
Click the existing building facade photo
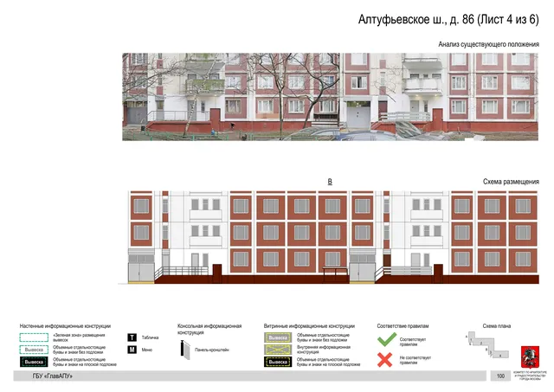pos(330,97)
